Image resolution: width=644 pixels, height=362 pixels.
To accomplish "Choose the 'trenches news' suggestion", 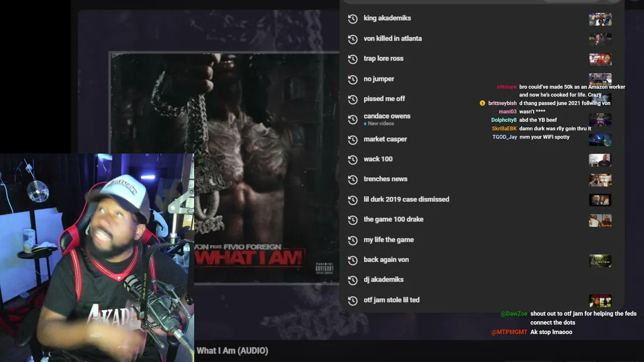I will (x=385, y=179).
